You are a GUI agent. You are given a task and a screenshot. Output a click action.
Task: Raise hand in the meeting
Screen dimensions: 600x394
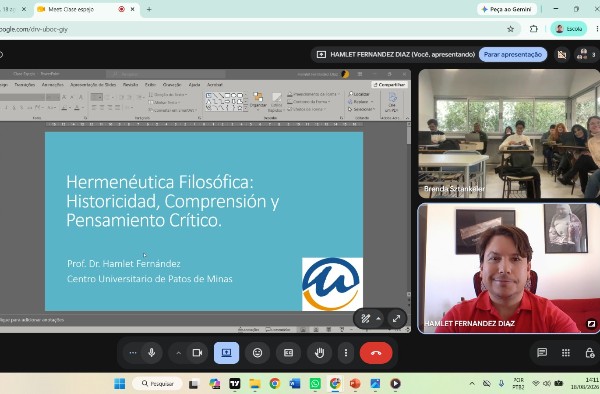pos(320,353)
